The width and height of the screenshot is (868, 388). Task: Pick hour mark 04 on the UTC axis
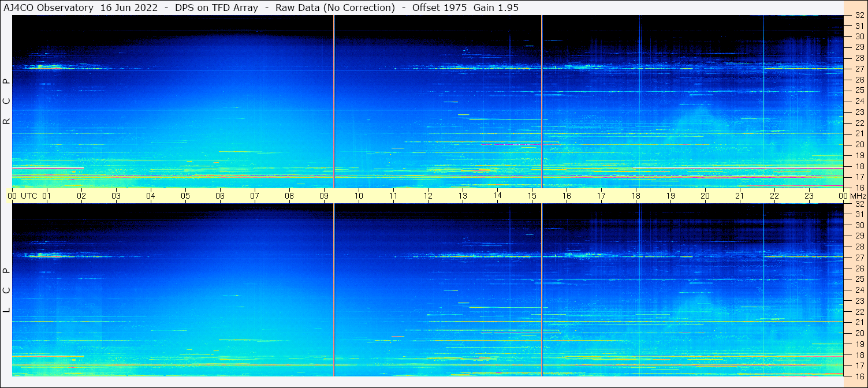(151, 196)
